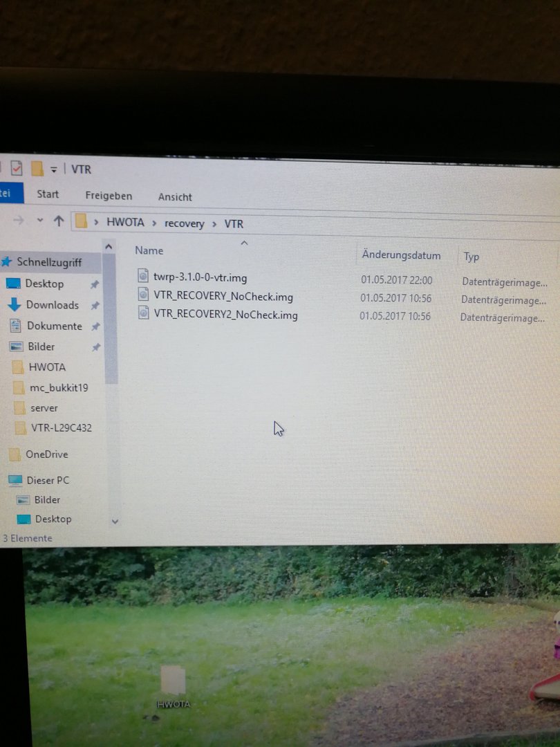The image size is (560, 747).
Task: Open Desktop under Schnellzugriff
Action: click(44, 284)
